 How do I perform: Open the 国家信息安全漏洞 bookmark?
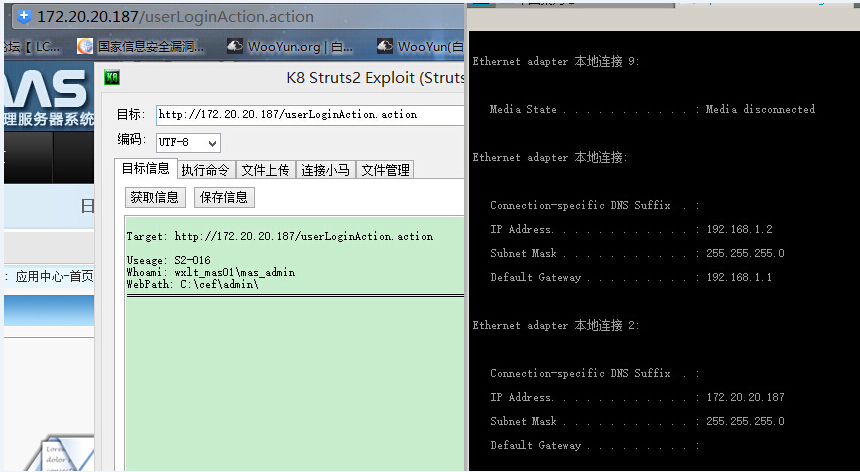[x=151, y=47]
